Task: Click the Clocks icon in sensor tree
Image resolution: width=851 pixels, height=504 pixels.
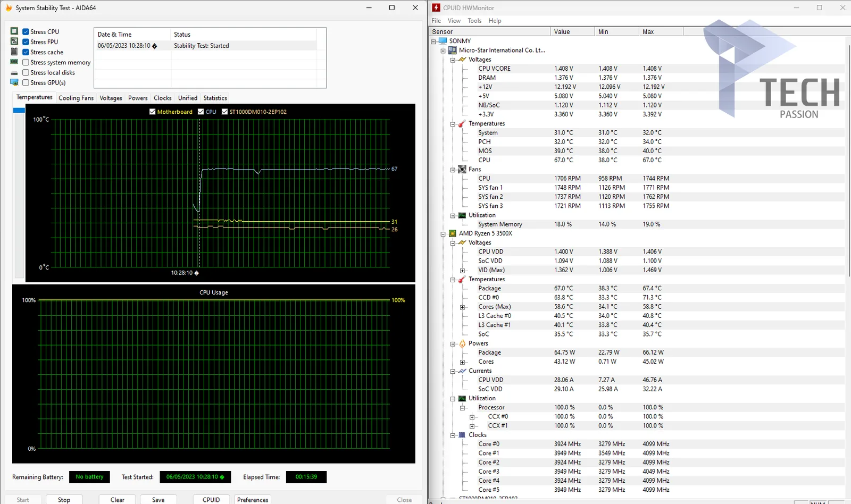Action: click(462, 435)
